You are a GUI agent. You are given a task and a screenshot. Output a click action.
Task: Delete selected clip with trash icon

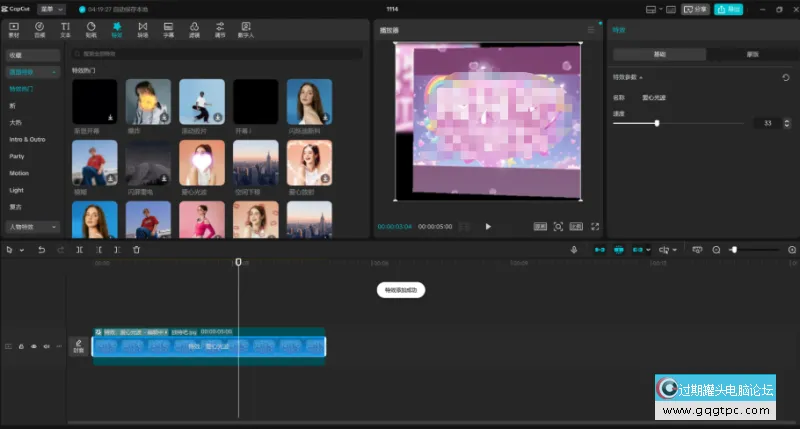(x=136, y=249)
